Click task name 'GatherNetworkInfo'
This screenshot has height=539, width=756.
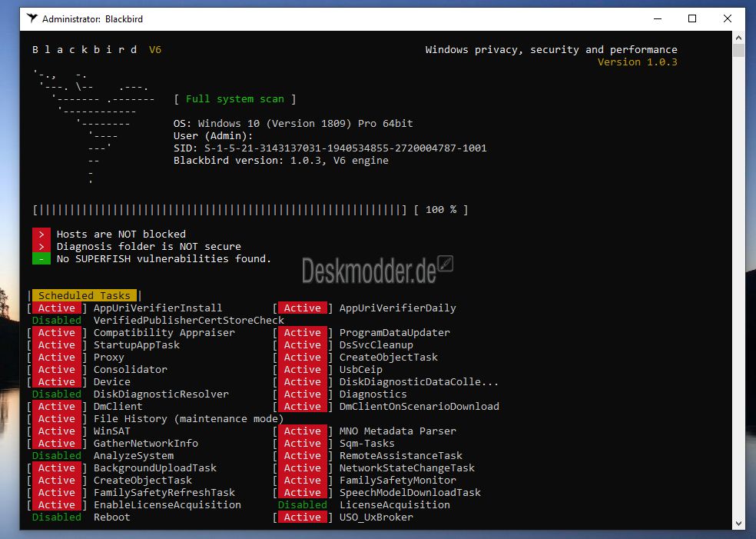pyautogui.click(x=146, y=444)
